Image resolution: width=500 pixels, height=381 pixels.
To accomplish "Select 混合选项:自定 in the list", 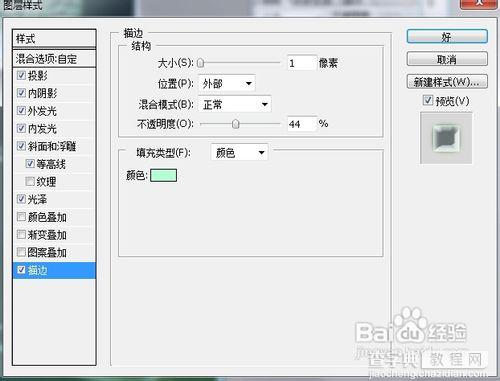I will pos(54,59).
